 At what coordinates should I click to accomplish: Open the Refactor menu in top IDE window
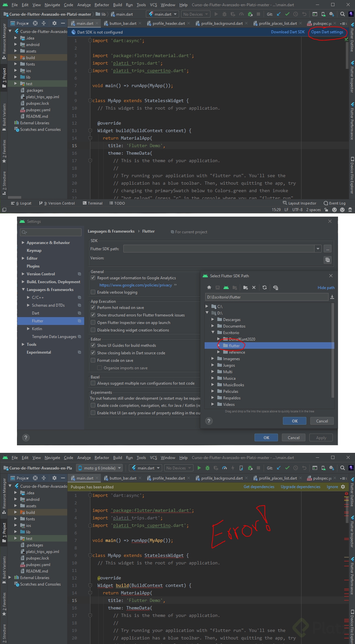pos(102,5)
